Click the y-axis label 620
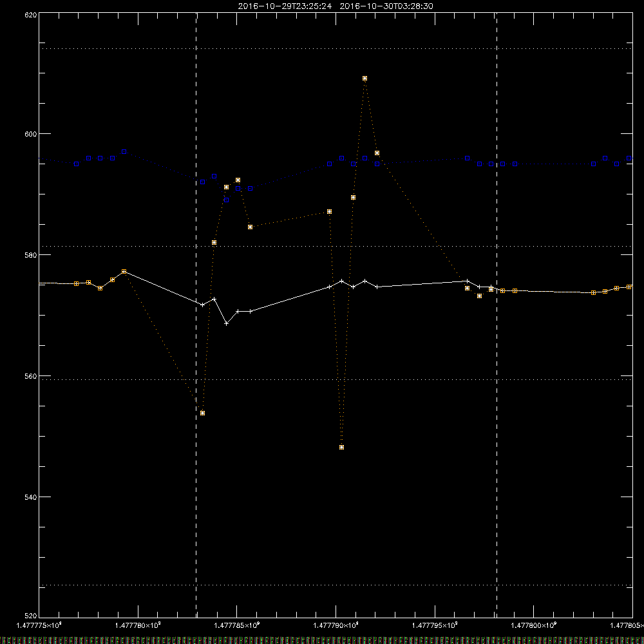 (x=31, y=15)
